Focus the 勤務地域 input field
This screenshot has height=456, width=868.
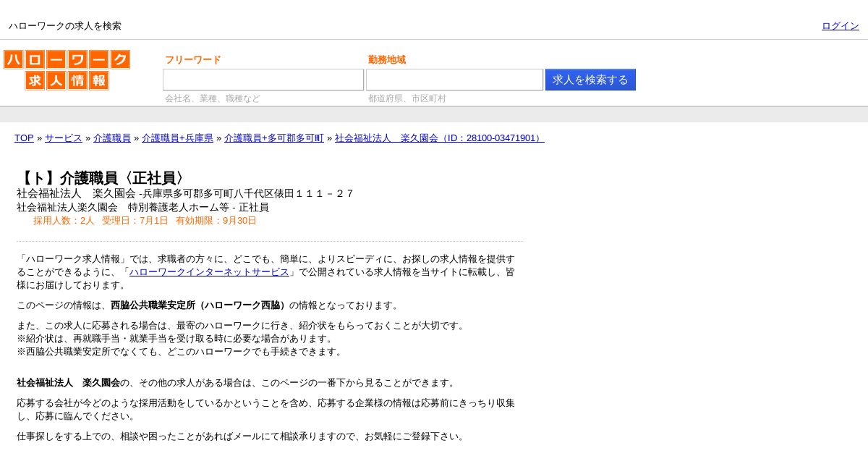[454, 80]
